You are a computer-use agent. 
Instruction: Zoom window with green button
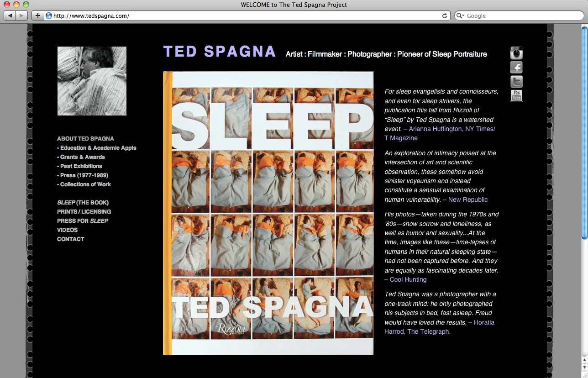pos(26,5)
